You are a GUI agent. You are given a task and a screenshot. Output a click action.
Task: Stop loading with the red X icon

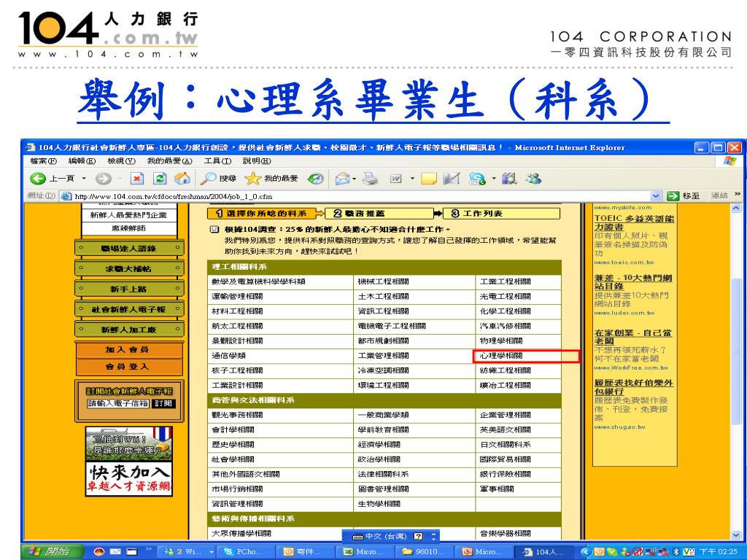coord(136,179)
